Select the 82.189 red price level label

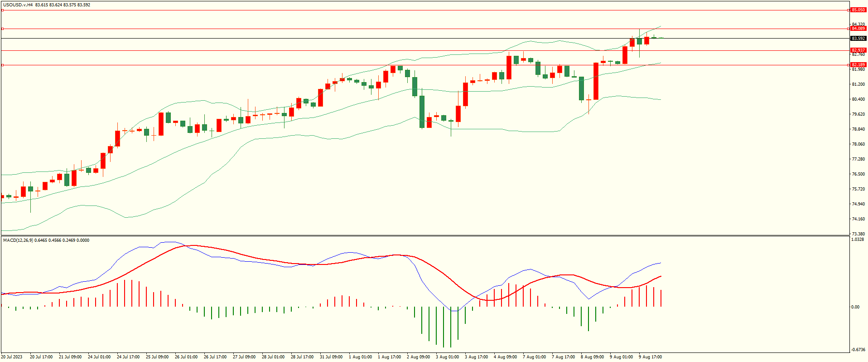pos(858,65)
